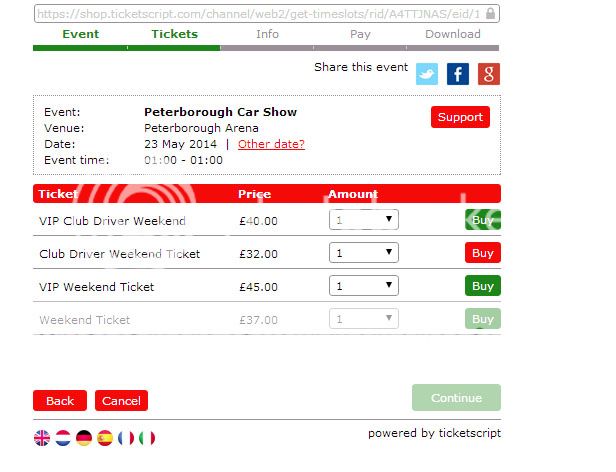This screenshot has width=616, height=472.
Task: Go to the Event step tab
Action: tap(81, 34)
